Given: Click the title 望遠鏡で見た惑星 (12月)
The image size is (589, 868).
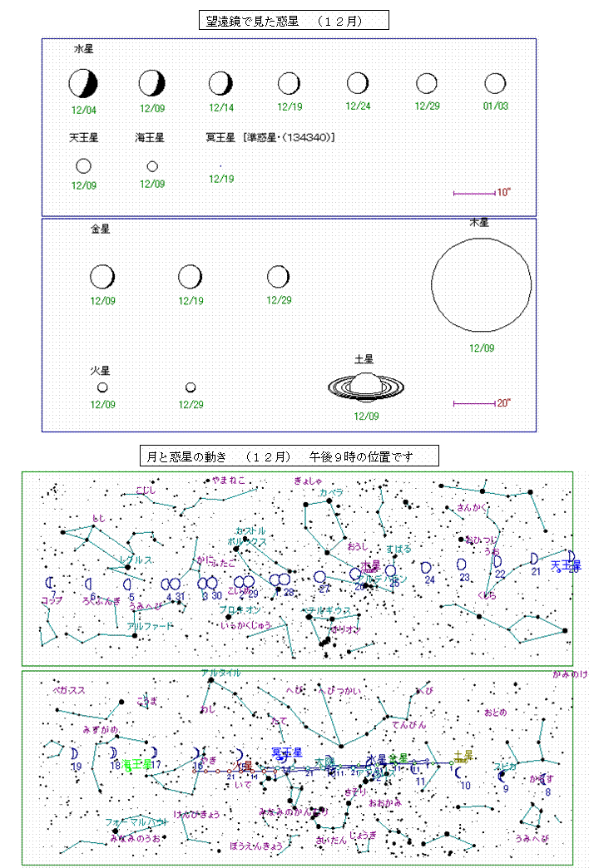Looking at the screenshot, I should click(293, 21).
